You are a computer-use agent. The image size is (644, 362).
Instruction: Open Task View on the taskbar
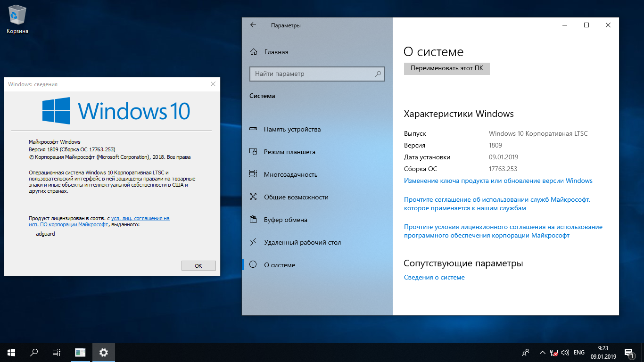(57, 352)
